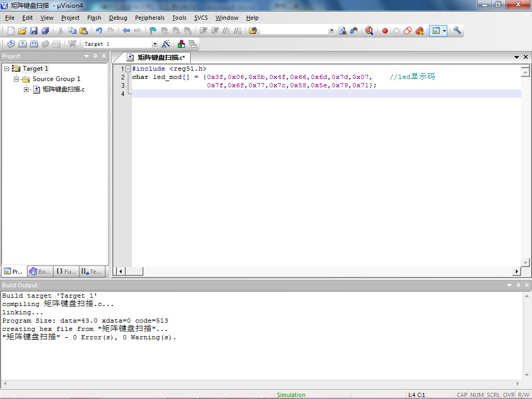Switch to the Books tab

point(41,271)
